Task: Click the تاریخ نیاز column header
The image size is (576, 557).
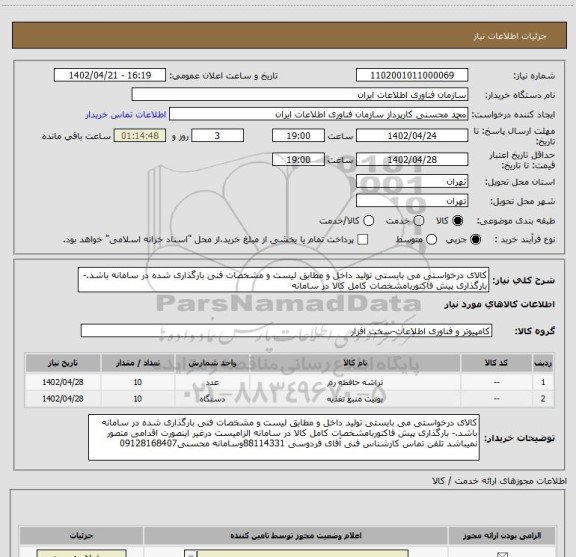Action: [x=63, y=363]
